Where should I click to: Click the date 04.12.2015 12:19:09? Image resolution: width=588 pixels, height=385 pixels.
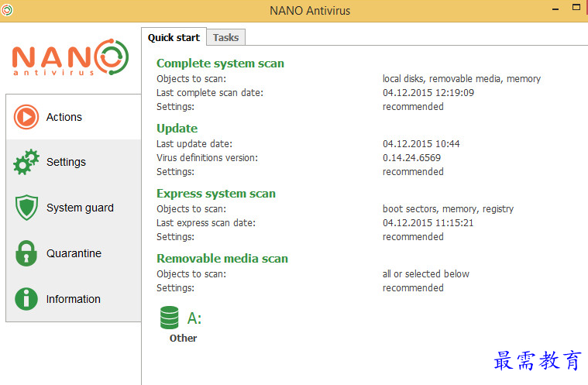pos(428,93)
